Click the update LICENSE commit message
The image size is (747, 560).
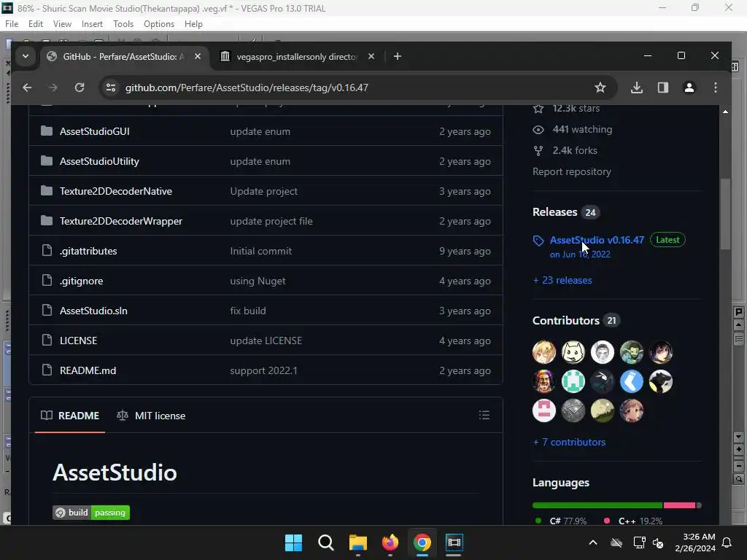266,341
